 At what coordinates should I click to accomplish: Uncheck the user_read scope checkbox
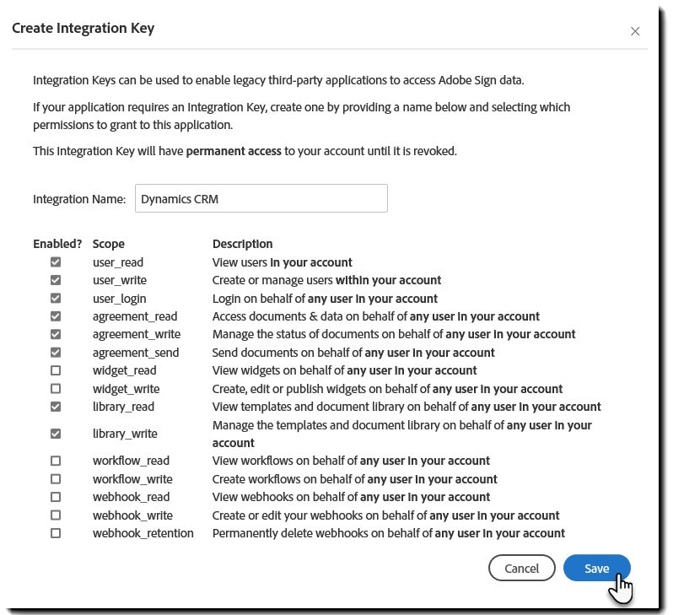tap(56, 262)
